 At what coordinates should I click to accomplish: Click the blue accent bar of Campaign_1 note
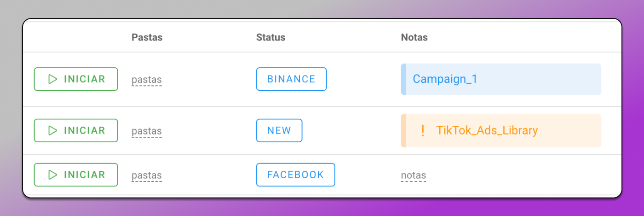(403, 79)
